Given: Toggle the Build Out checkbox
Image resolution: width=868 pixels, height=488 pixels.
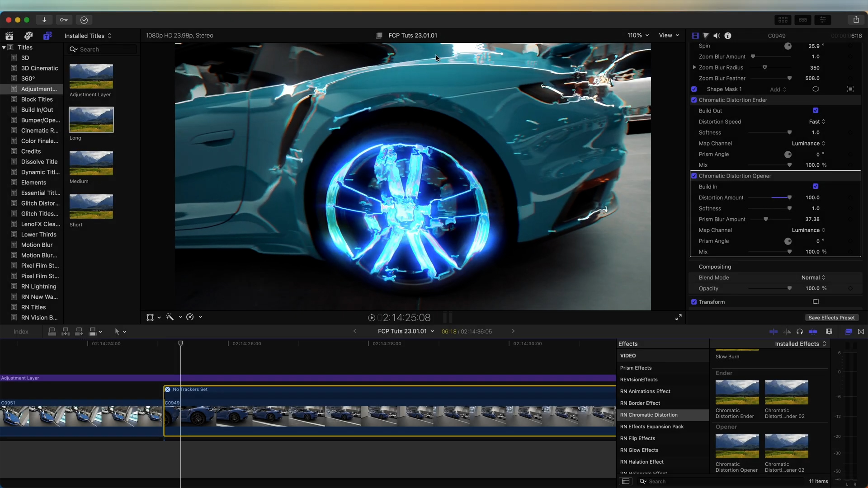Looking at the screenshot, I should 816,110.
